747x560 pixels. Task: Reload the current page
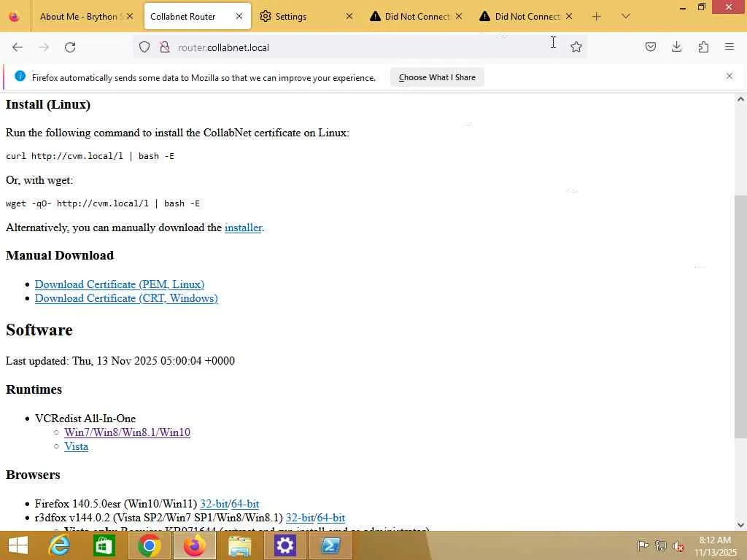tap(70, 47)
